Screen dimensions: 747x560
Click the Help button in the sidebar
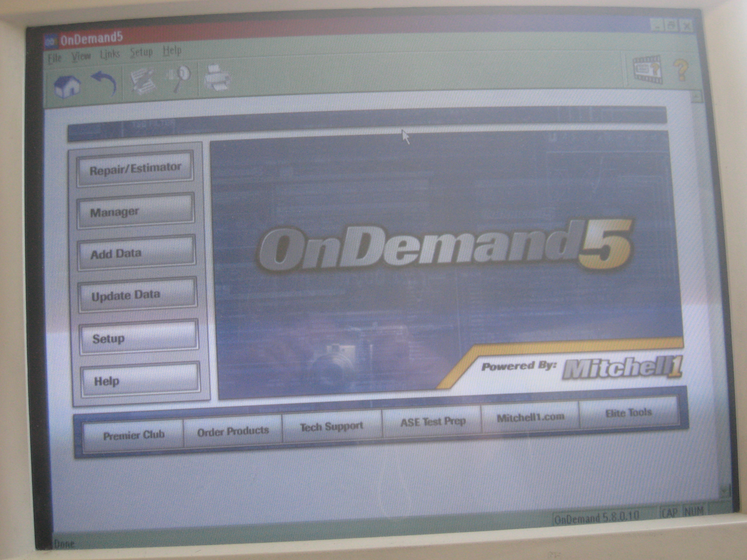click(141, 380)
